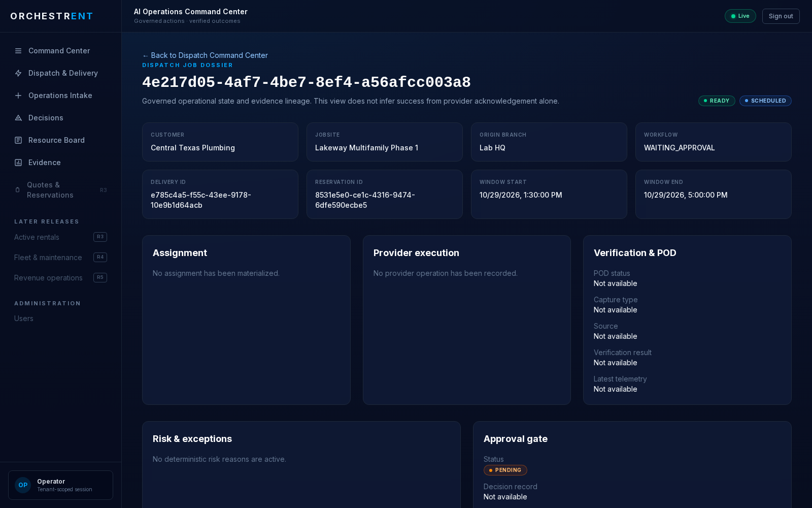
Task: Click 'No deterministic risk reasons are active' text
Action: coord(219,459)
